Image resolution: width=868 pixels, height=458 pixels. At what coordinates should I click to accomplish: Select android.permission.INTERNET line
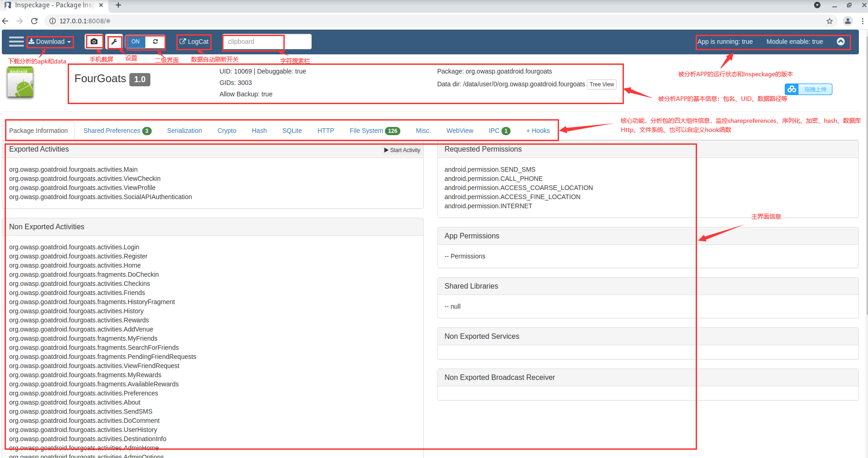[x=488, y=206]
